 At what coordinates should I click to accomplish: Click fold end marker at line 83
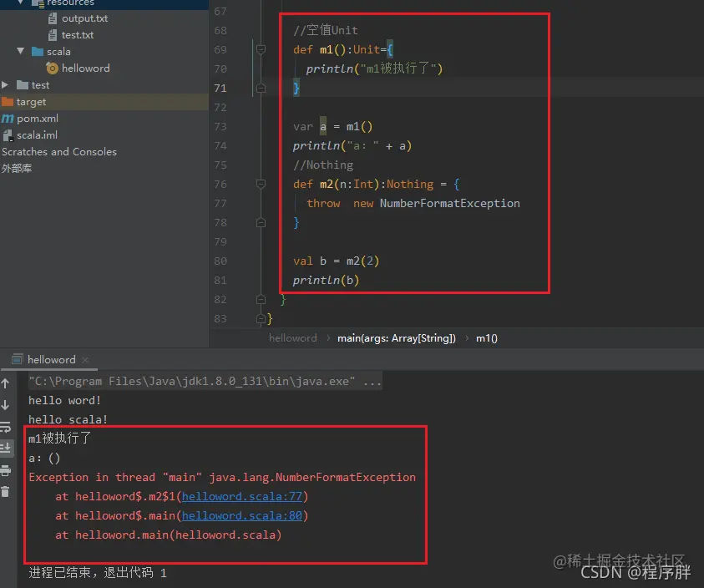[x=261, y=319]
